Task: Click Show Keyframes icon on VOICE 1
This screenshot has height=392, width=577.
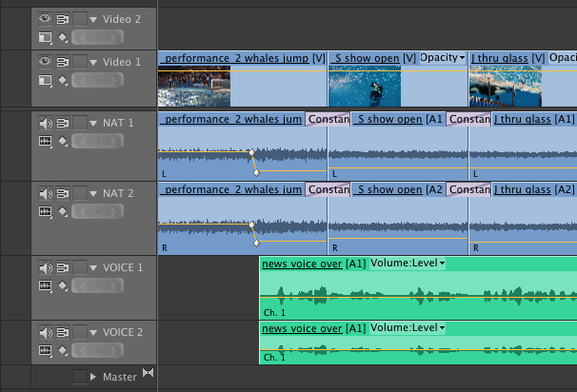Action: pos(62,285)
